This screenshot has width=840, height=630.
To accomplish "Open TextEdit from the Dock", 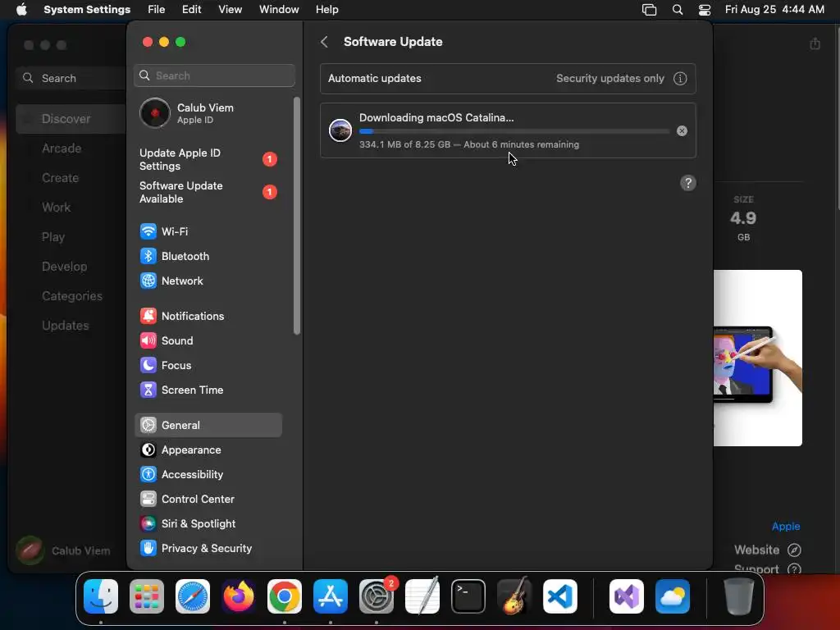I will click(422, 596).
